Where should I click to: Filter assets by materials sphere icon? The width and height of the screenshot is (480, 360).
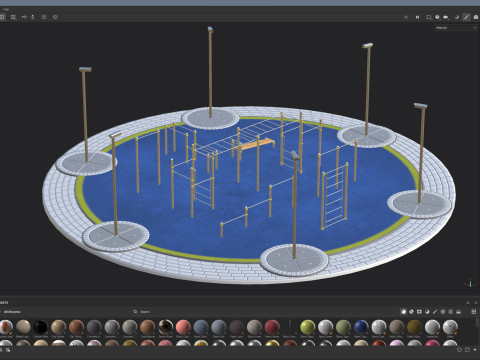point(403,312)
